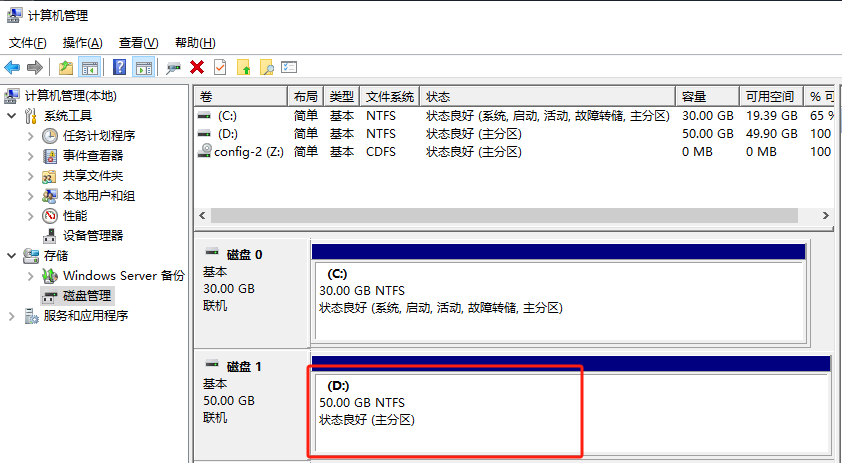Toggle the show/hide console tree button
842x463 pixels.
pos(90,67)
